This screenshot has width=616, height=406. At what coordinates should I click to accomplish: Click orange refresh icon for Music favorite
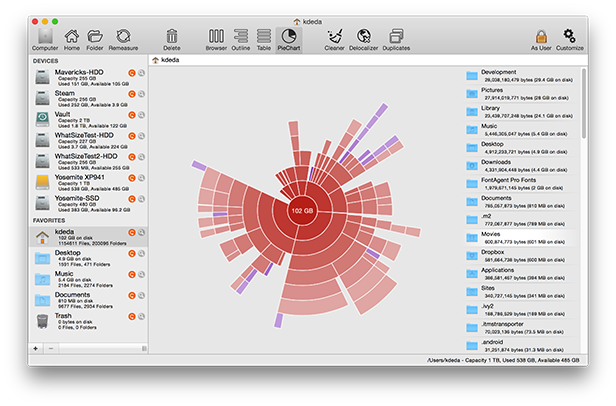[x=132, y=274]
